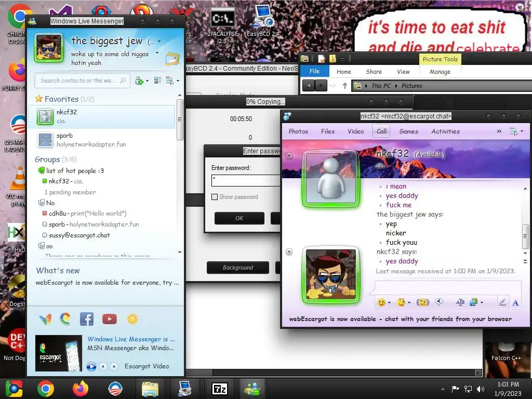The height and width of the screenshot is (399, 532).
Task: Click the chat message input box
Action: [x=448, y=287]
